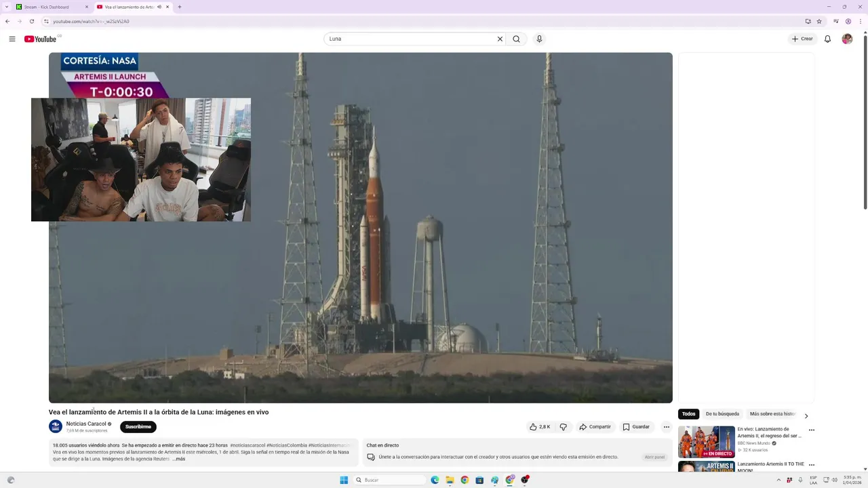Click the Artemis II live video player

[x=361, y=228]
